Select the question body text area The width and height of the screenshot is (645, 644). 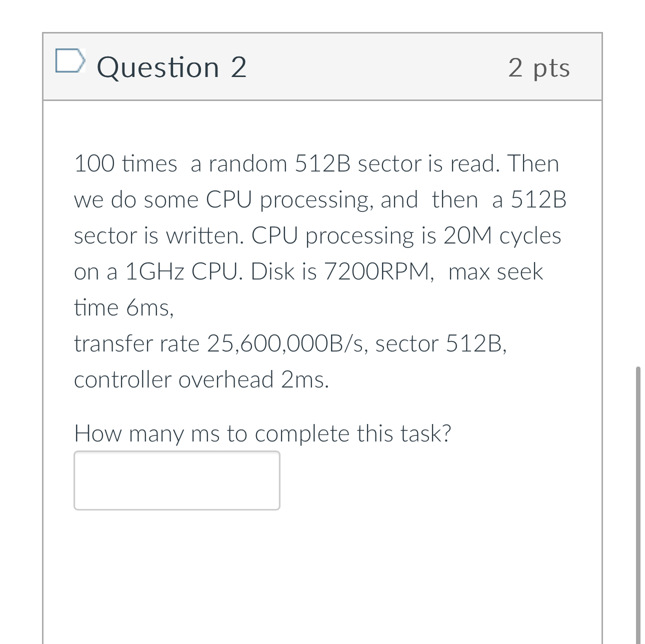320,270
